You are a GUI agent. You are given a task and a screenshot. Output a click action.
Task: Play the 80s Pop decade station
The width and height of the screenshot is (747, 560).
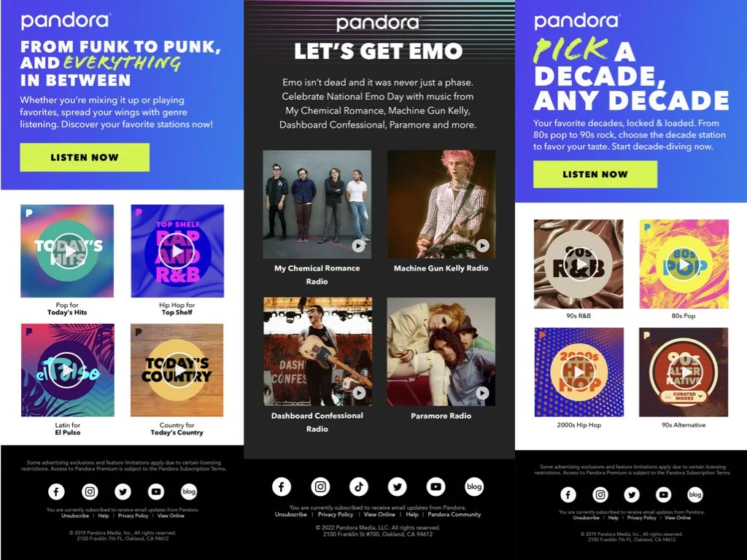(684, 265)
